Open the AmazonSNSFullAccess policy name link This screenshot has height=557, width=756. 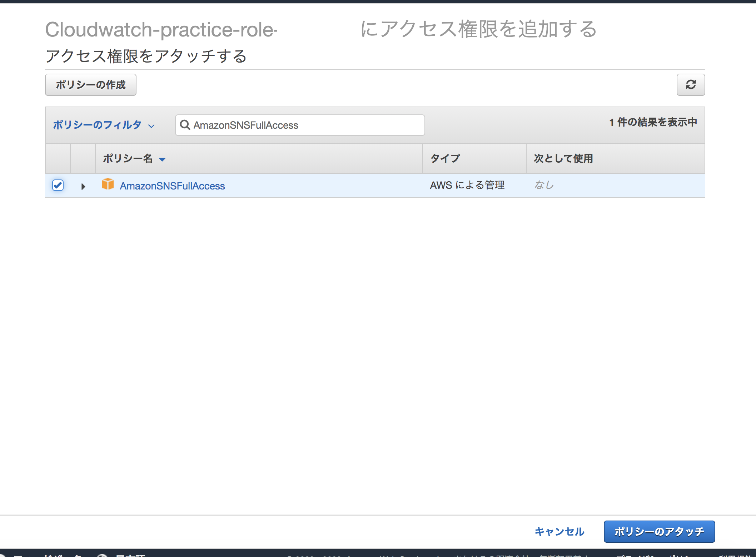[x=172, y=186]
